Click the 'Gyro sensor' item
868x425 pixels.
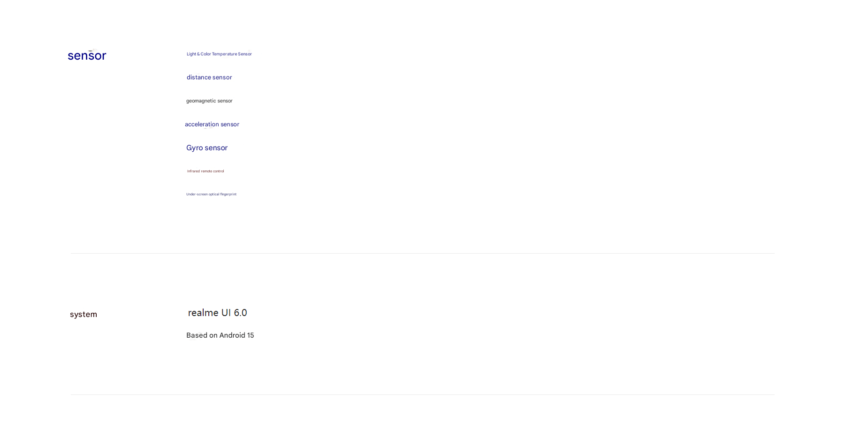pyautogui.click(x=207, y=148)
